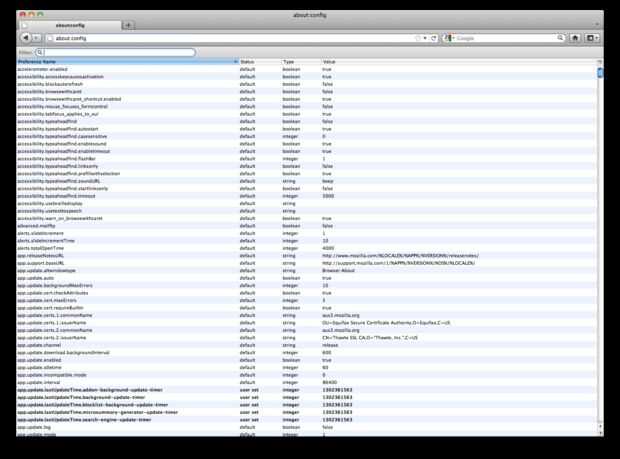
Task: Select accessibility.typeaheadfind.linksonly row
Action: [306, 166]
